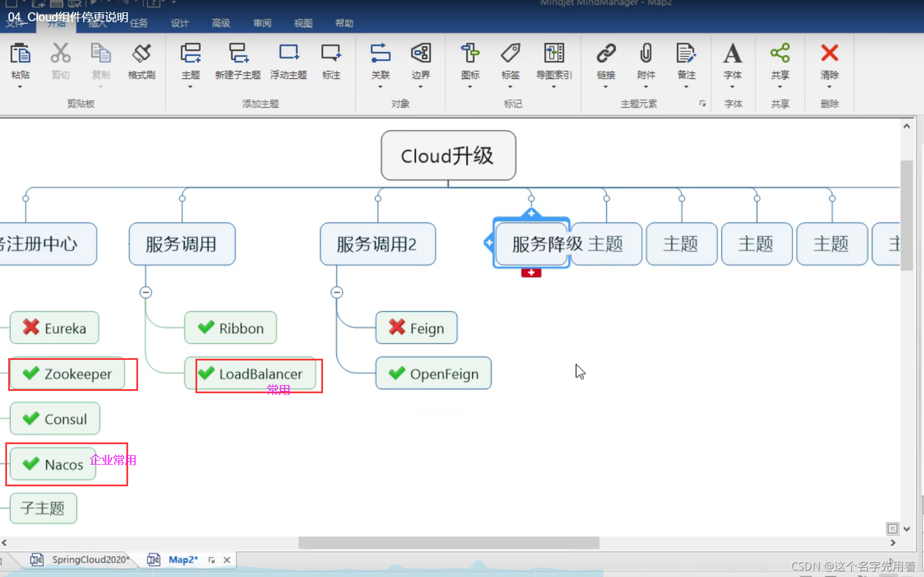The width and height of the screenshot is (924, 577).
Task: Open the Review (审阅) ribbon tab
Action: (x=262, y=23)
